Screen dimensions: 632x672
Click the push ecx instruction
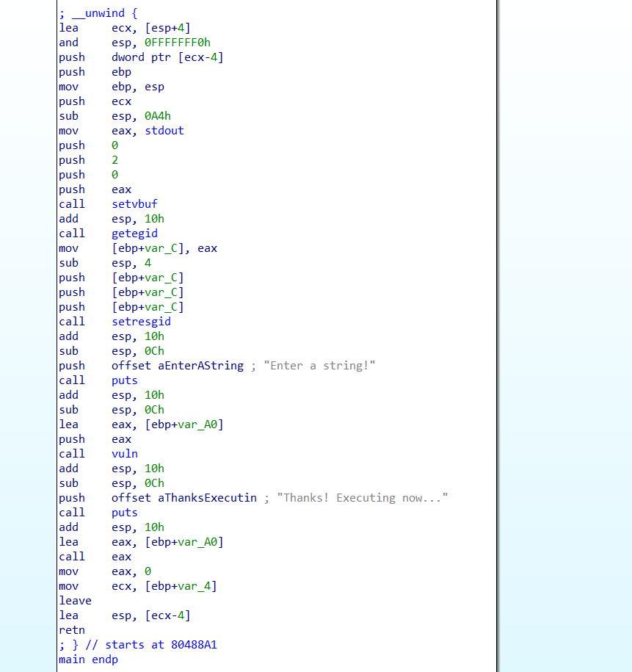(95, 101)
